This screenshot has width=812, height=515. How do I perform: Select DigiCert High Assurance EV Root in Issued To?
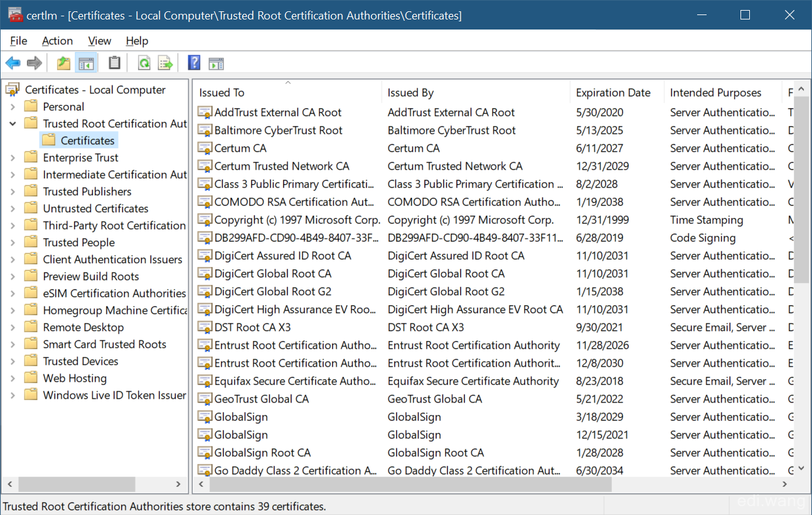click(x=296, y=310)
